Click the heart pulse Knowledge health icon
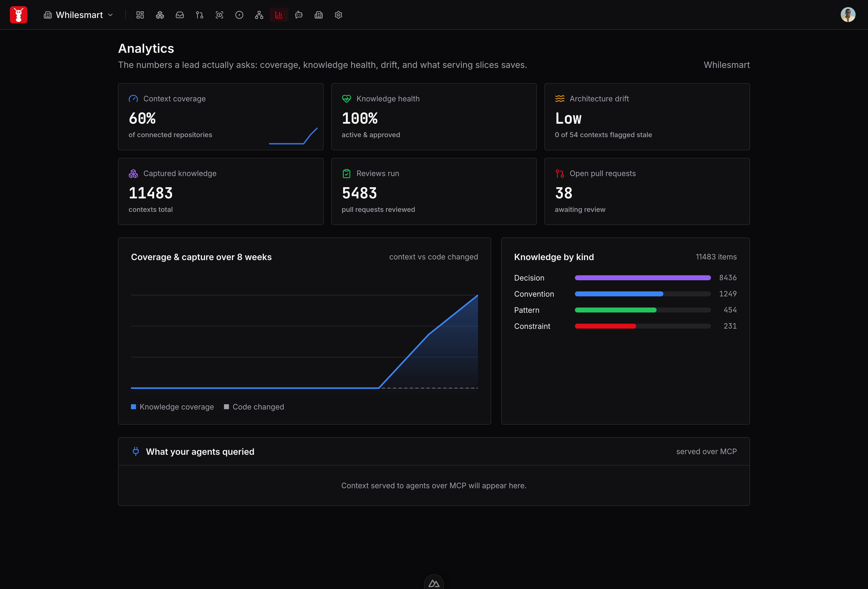The image size is (868, 589). pos(347,99)
